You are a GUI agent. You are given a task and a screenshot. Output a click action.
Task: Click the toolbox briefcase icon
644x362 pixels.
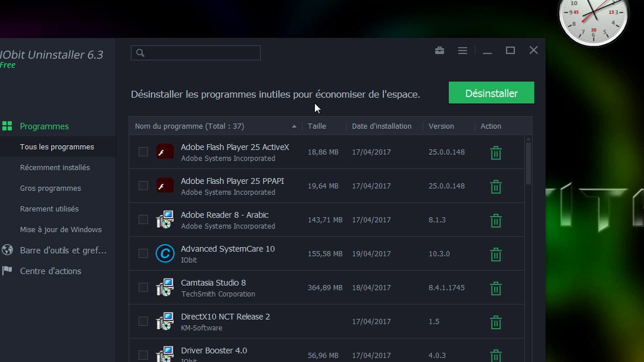click(x=440, y=50)
